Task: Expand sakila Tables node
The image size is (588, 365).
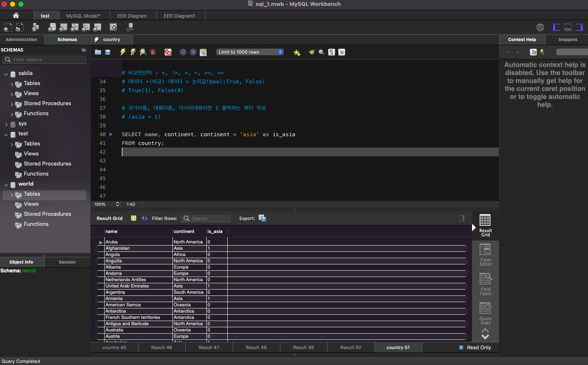Action: pos(12,84)
